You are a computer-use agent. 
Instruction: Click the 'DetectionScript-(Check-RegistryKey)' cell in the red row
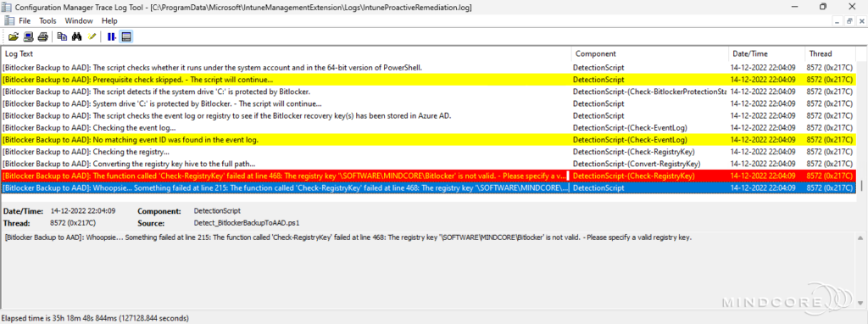pyautogui.click(x=650, y=176)
